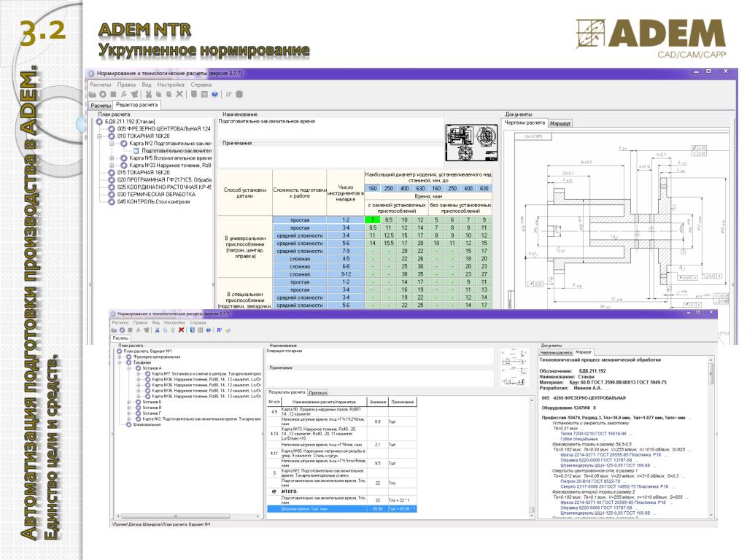
Task: Switch to Расчеты tab in upper window
Action: pos(101,105)
